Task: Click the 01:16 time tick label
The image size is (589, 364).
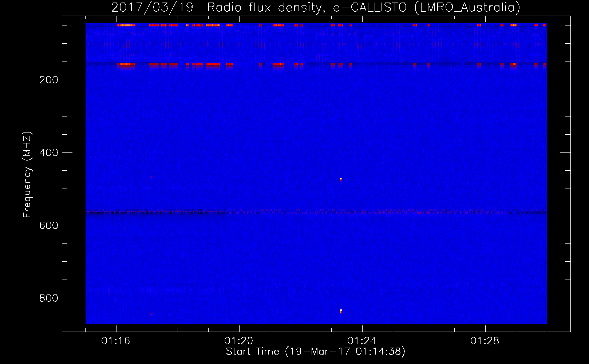Action: (116, 341)
